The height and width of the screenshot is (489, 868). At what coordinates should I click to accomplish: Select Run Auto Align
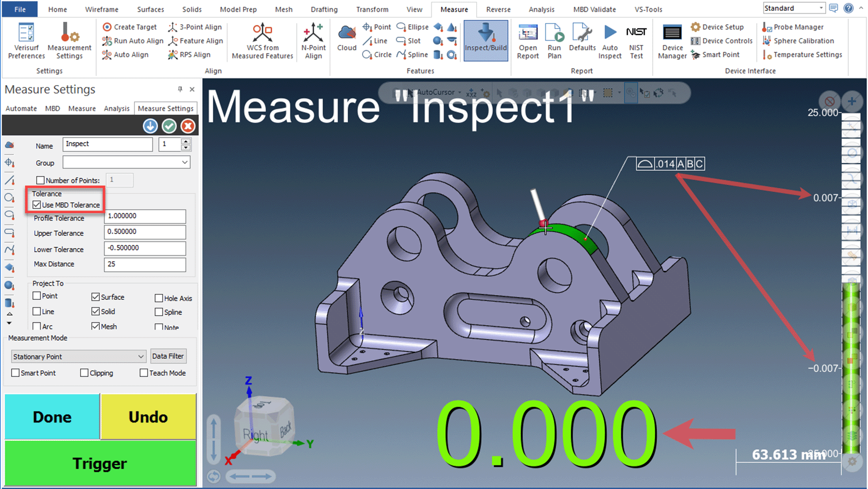[133, 41]
